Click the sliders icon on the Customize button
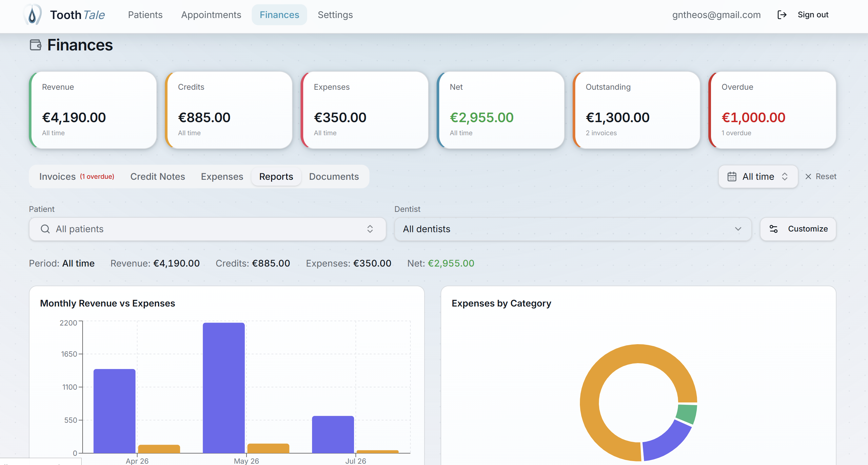The image size is (868, 465). (773, 229)
